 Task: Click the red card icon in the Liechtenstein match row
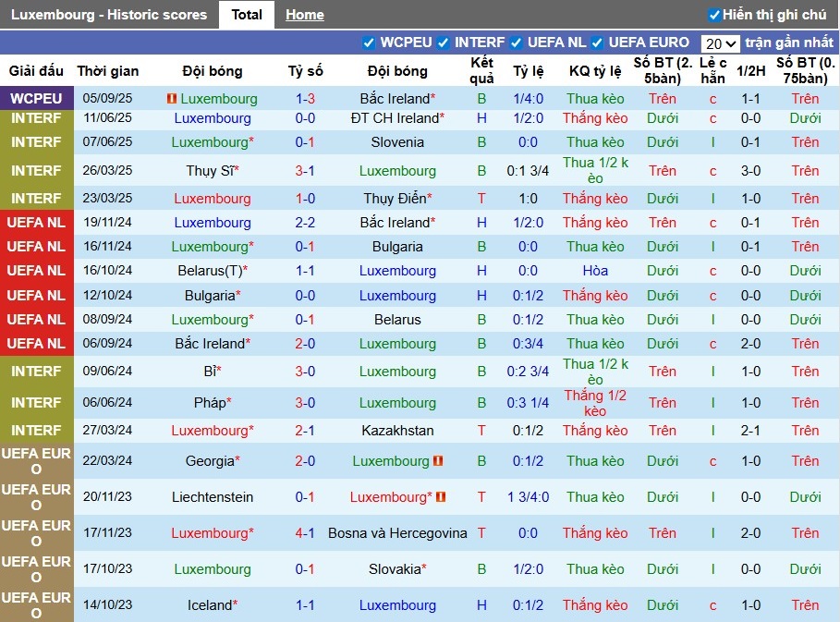click(441, 497)
